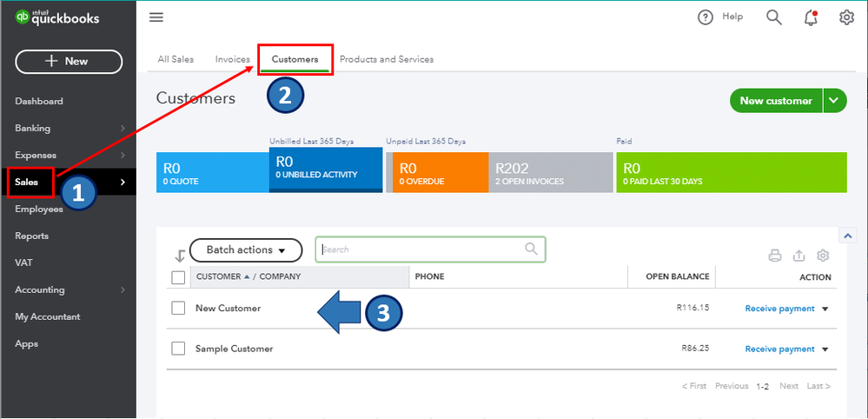Click the sort arrow beside Batch actions
Image resolution: width=868 pixels, height=419 pixels.
[x=179, y=256]
